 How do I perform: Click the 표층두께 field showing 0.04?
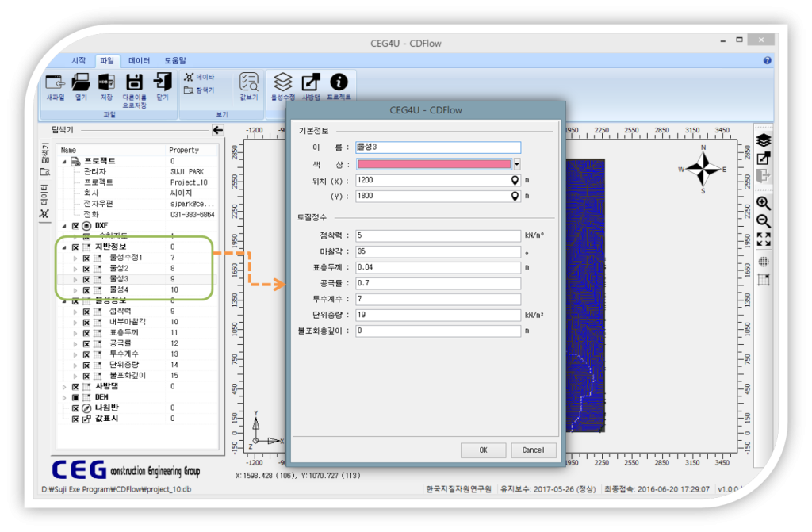click(x=438, y=267)
